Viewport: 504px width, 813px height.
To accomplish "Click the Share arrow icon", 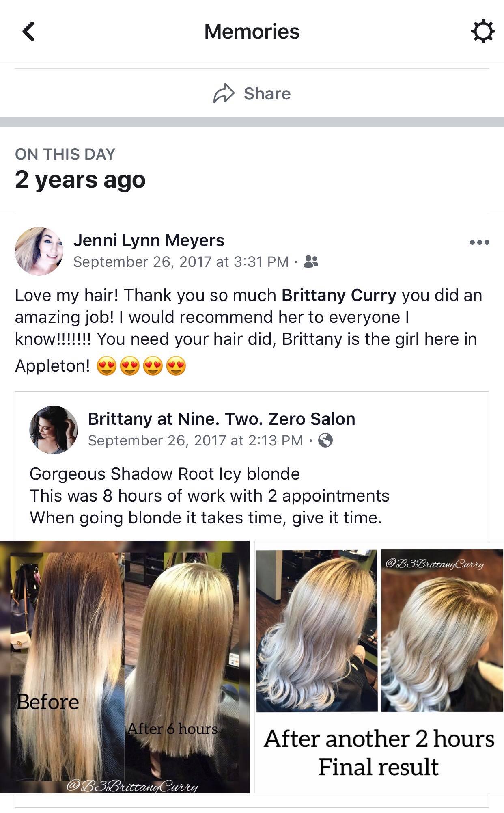I will click(224, 94).
